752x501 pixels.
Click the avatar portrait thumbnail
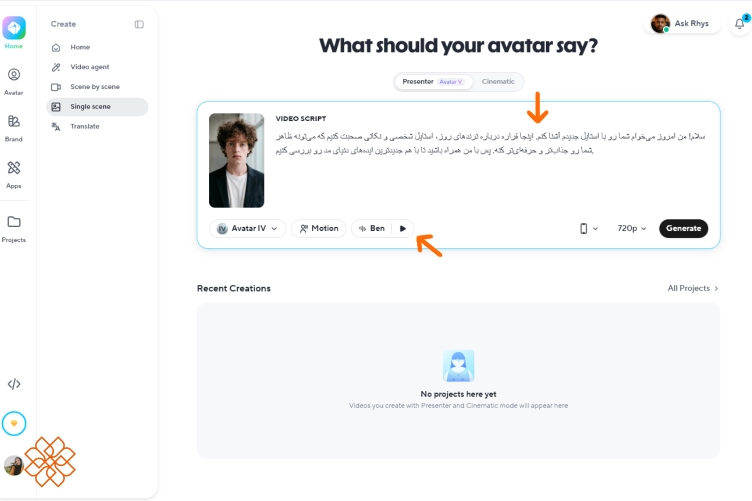pyautogui.click(x=236, y=160)
